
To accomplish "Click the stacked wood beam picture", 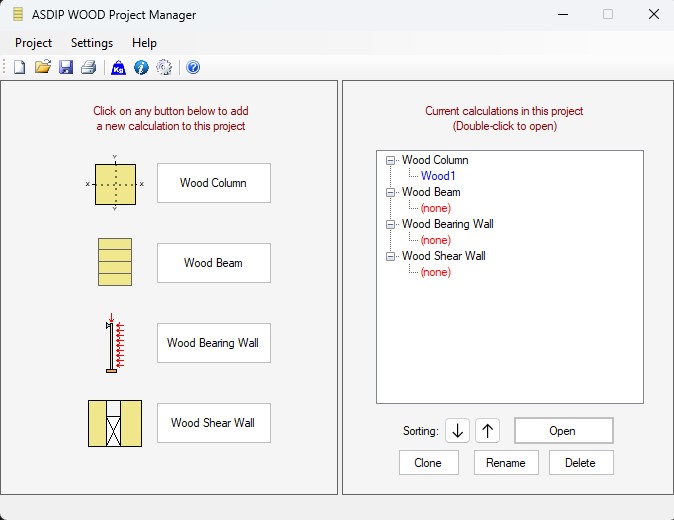I will coord(115,262).
